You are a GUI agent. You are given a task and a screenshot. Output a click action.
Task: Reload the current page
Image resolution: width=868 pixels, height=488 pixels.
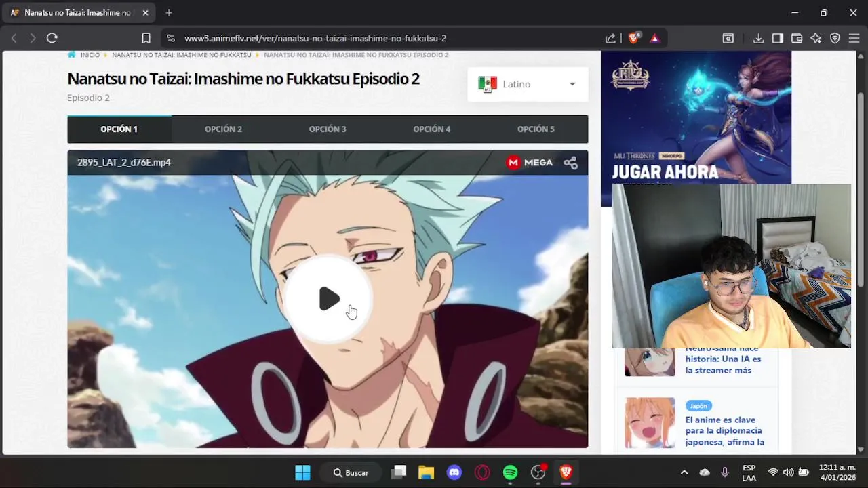[52, 38]
